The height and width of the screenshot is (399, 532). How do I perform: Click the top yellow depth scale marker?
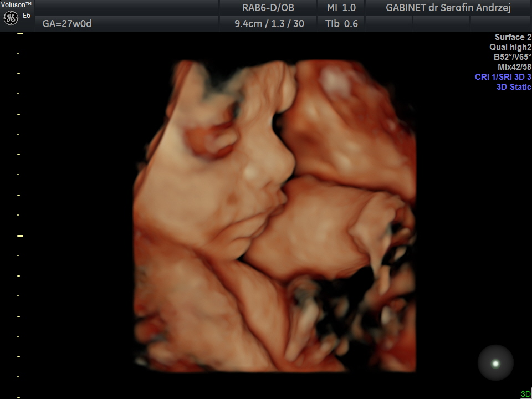click(x=20, y=33)
